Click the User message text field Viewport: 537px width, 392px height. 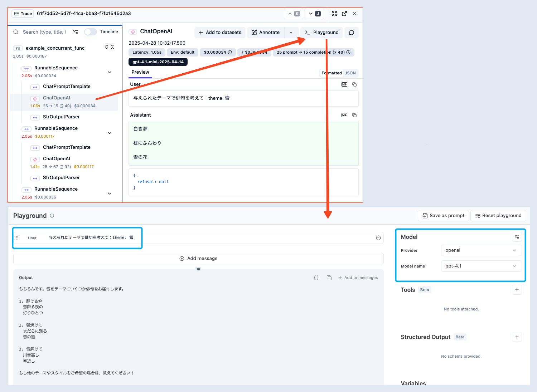click(x=209, y=238)
